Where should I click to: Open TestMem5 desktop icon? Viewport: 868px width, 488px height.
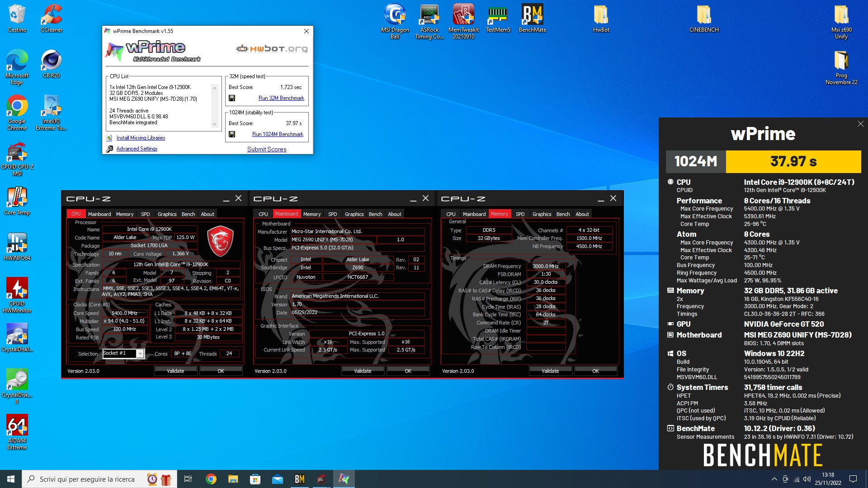coord(498,18)
